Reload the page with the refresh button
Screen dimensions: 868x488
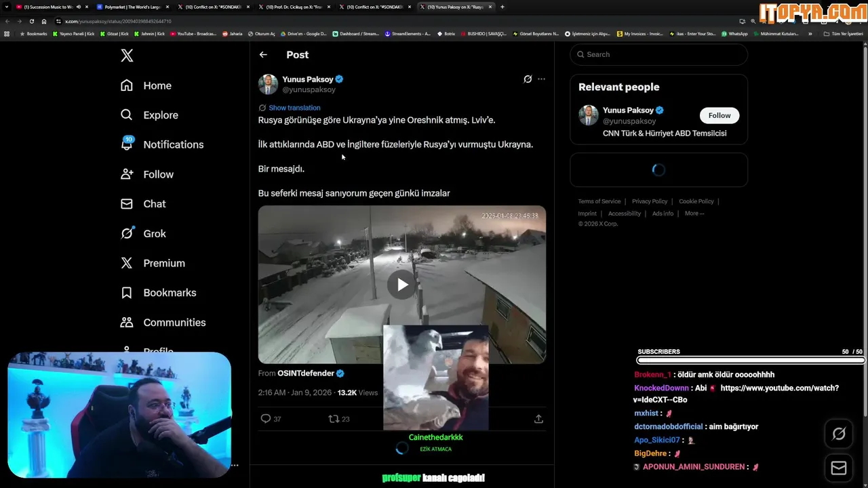[31, 21]
